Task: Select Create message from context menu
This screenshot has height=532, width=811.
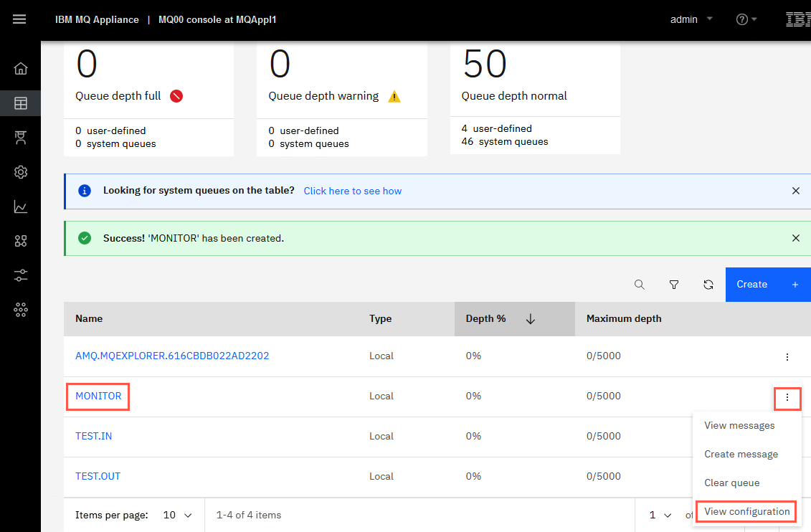Action: point(741,454)
